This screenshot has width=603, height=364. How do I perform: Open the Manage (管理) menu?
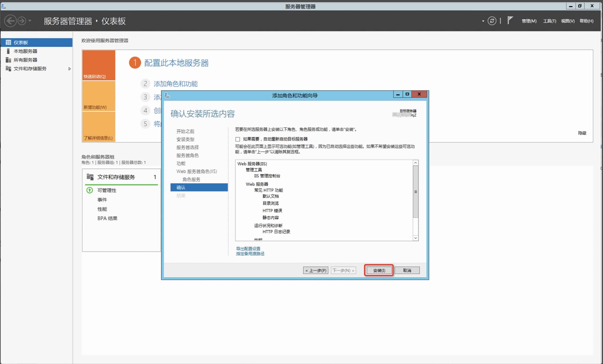click(529, 21)
